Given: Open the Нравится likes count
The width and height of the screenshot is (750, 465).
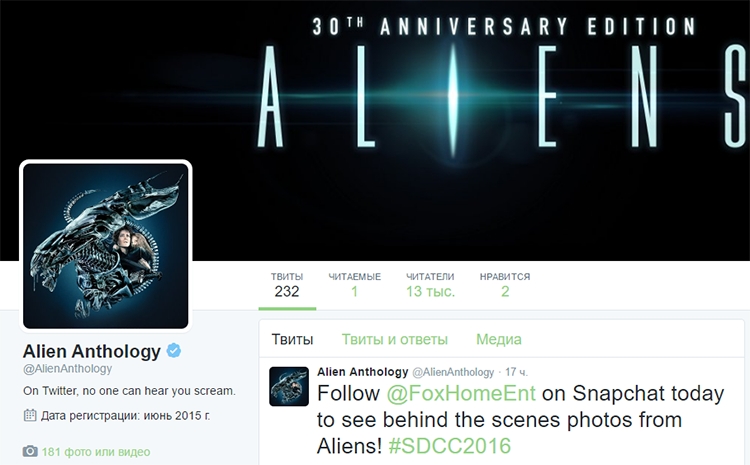Looking at the screenshot, I should (x=505, y=285).
